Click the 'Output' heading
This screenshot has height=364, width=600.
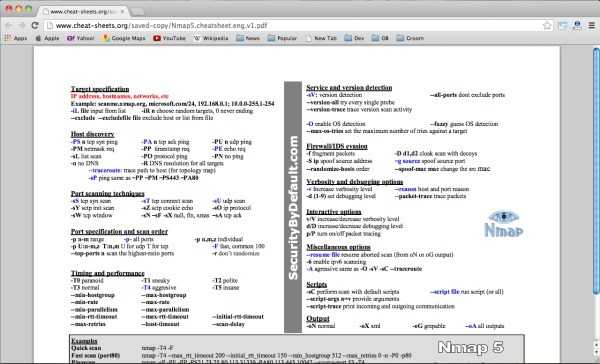[x=318, y=318]
